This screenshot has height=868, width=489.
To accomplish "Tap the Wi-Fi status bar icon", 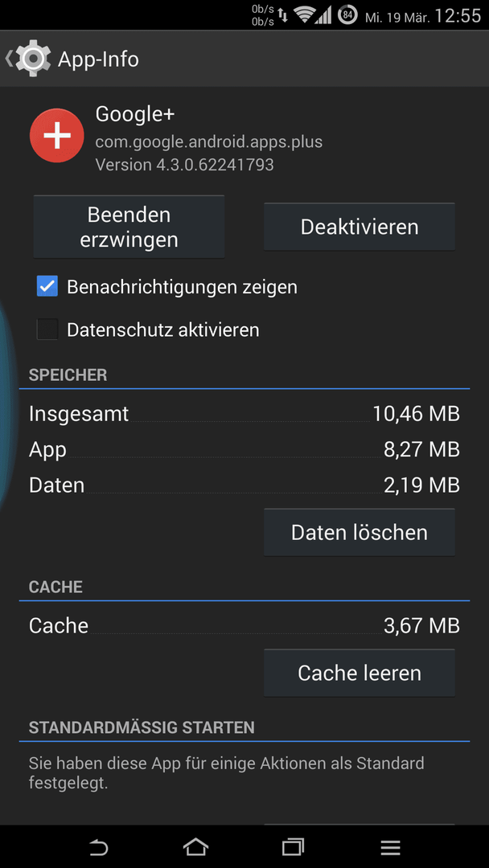I will pyautogui.click(x=305, y=15).
